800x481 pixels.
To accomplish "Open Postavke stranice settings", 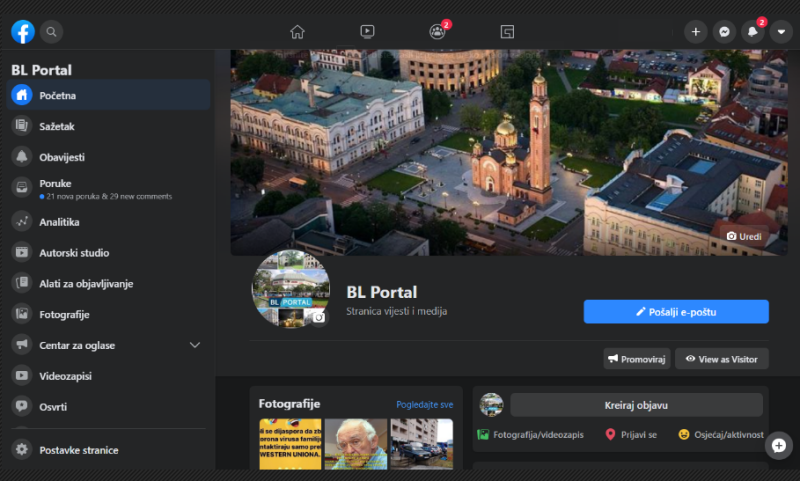I will 78,450.
